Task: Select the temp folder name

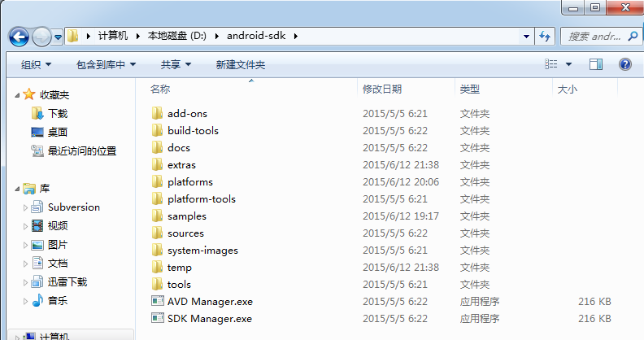Action: [180, 268]
